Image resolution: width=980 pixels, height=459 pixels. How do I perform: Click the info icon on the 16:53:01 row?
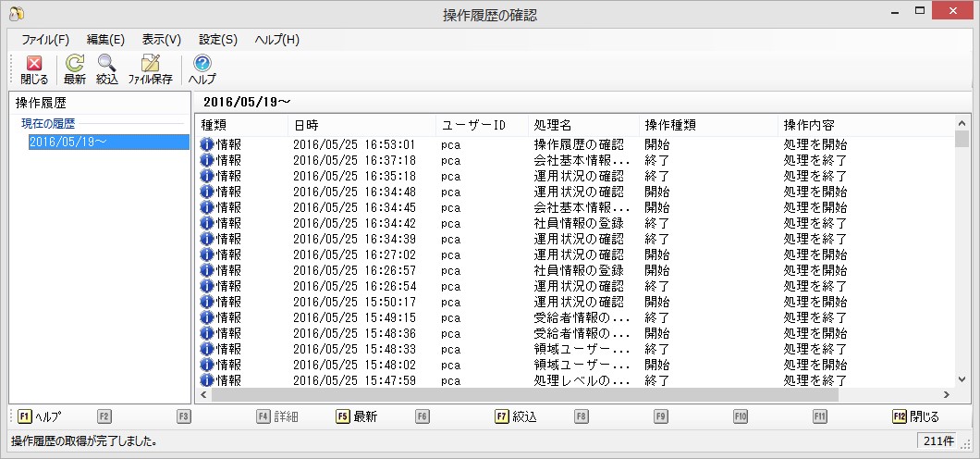click(x=207, y=144)
